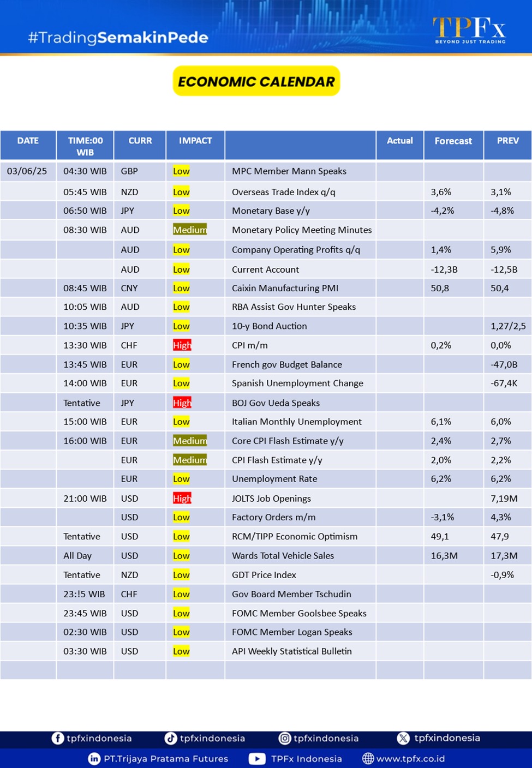Click the 03/06/25 date cell
The height and width of the screenshot is (768, 532).
(x=27, y=171)
